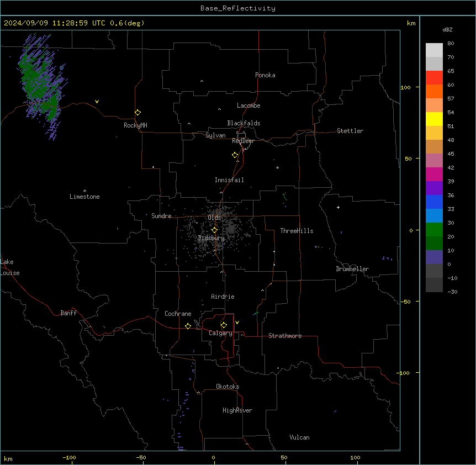Pick the orange legend swatch between 60 and 57
476x465 pixels.
point(434,91)
